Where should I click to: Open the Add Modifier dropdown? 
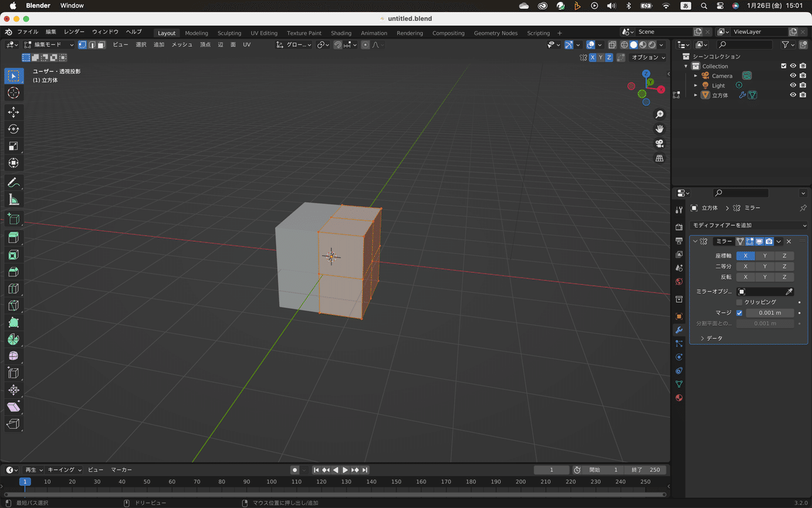(749, 226)
